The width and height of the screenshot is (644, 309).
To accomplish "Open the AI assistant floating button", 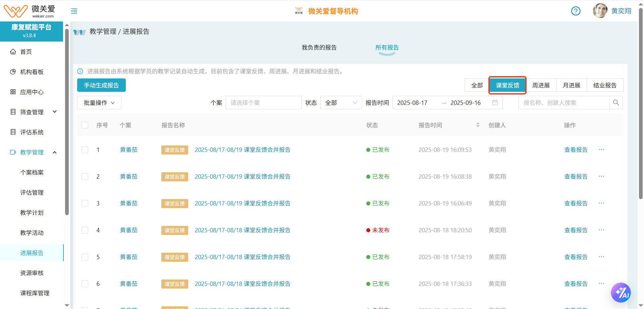I will point(621,293).
